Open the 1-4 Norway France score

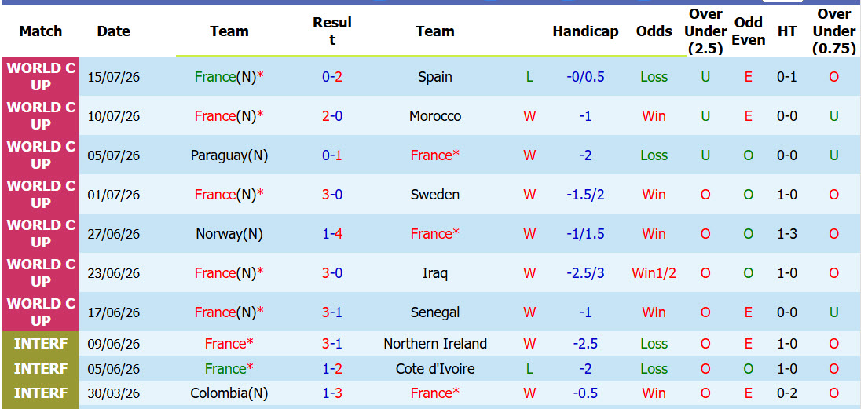[x=332, y=234]
